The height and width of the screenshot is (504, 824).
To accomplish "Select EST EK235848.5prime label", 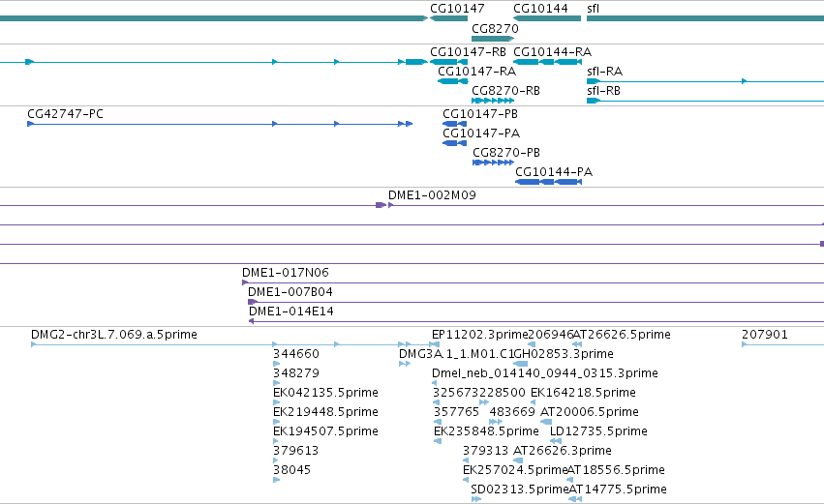I will (x=486, y=431).
